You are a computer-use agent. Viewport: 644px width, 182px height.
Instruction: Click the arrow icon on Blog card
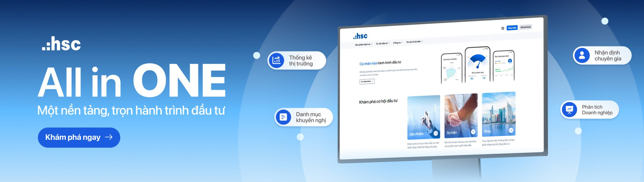coord(511,130)
